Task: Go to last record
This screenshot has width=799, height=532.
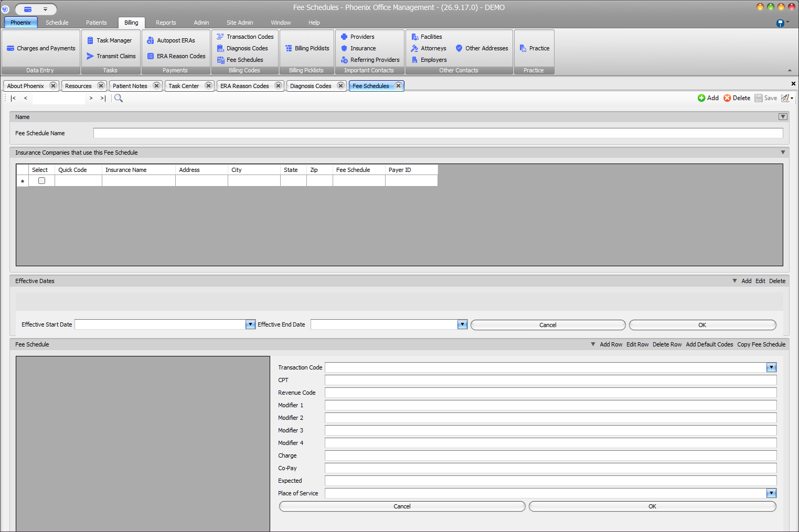Action: click(103, 98)
